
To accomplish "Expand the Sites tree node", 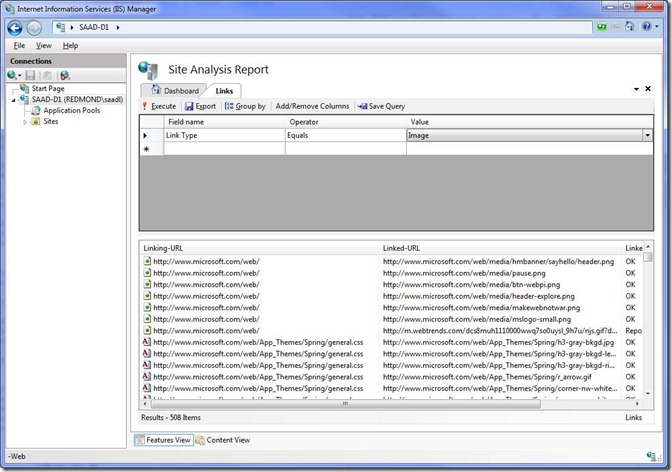I will (x=25, y=122).
